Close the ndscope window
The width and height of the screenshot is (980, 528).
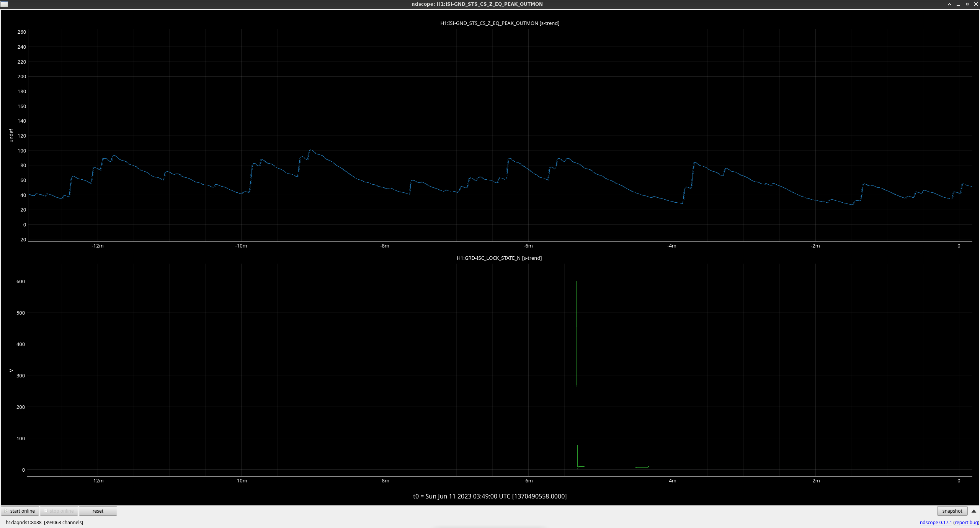[976, 4]
